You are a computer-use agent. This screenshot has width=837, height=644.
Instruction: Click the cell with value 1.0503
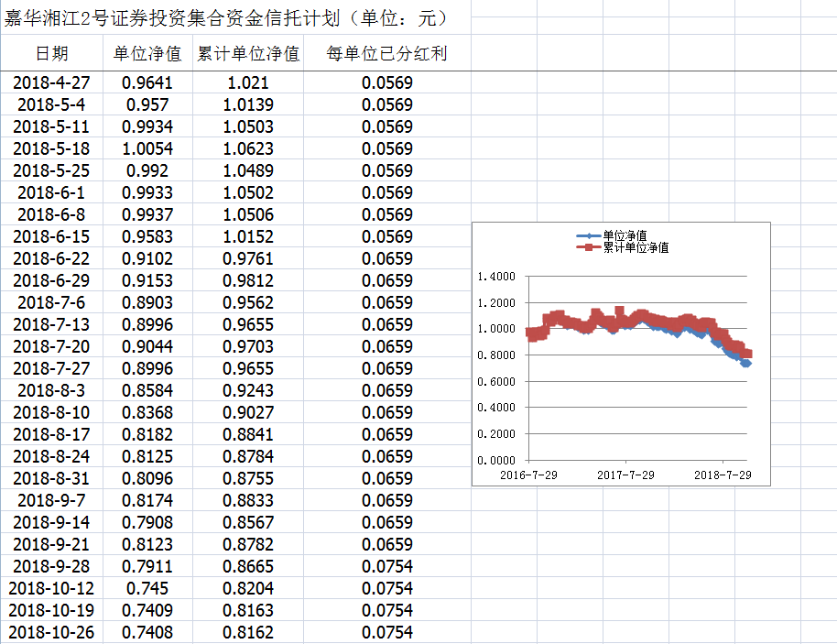248,126
